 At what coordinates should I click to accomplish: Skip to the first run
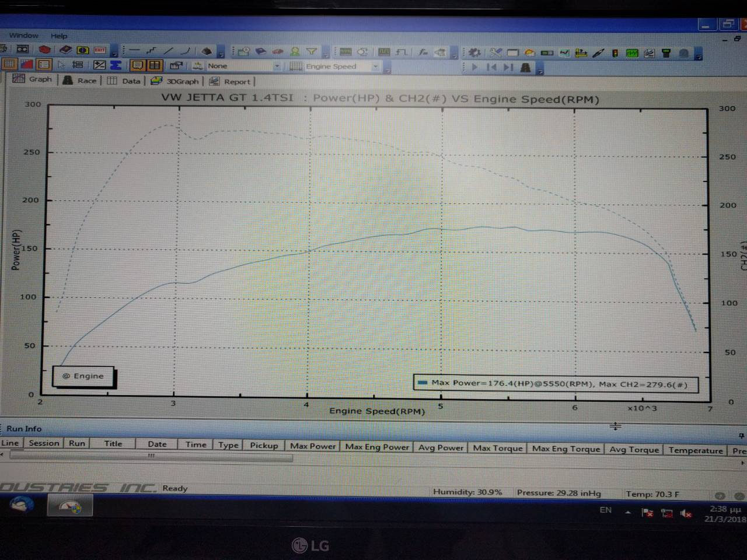491,67
